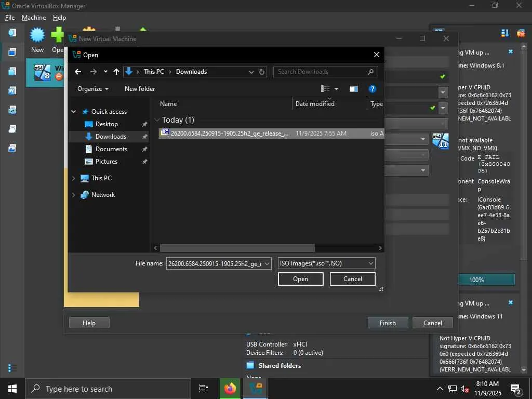Click the search magnifier in Search Downloads
Screen dimensions: 532x399
click(x=370, y=72)
